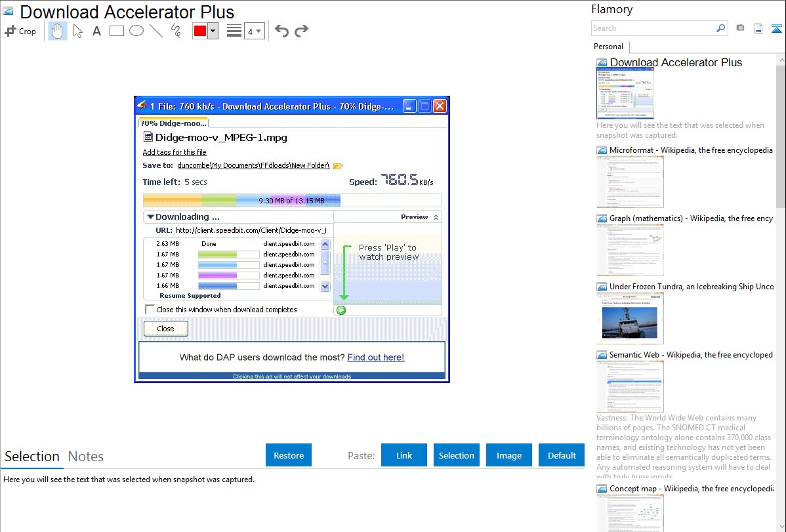This screenshot has width=786, height=532.
Task: Click the purple segment progress bar
Action: [x=228, y=276]
